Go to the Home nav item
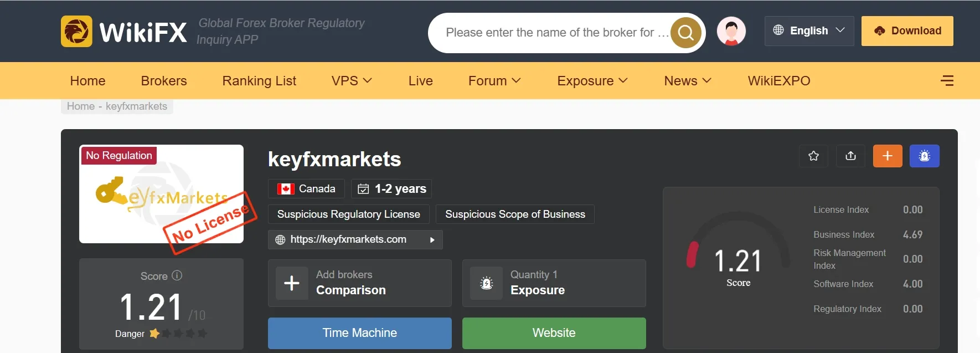980x353 pixels. coord(87,81)
